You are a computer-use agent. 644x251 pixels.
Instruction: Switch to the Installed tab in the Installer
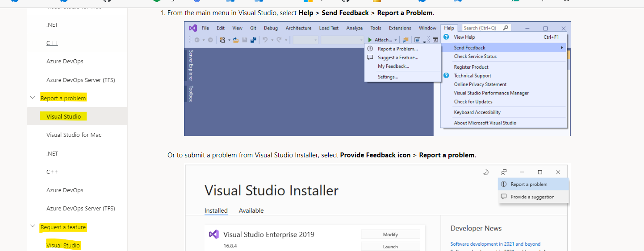(216, 210)
